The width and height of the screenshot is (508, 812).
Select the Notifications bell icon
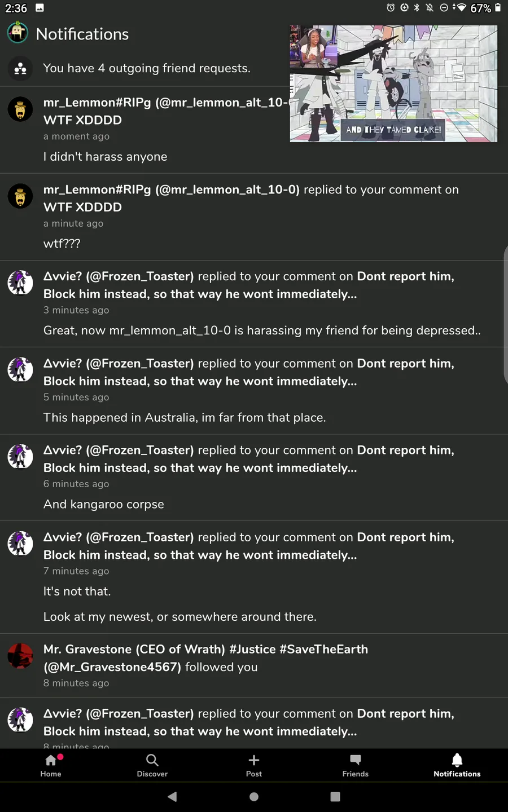click(x=457, y=760)
